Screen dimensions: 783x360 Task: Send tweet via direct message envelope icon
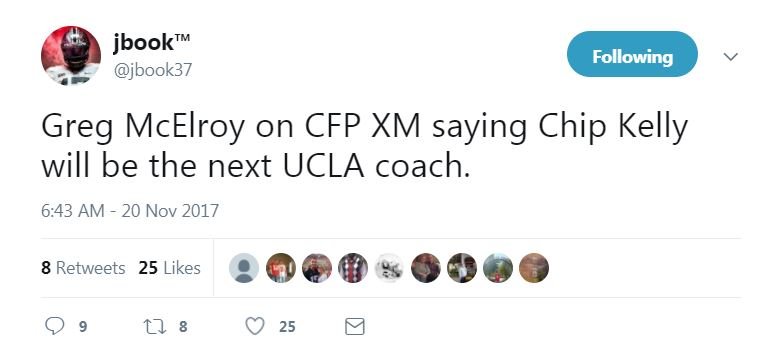click(x=355, y=327)
